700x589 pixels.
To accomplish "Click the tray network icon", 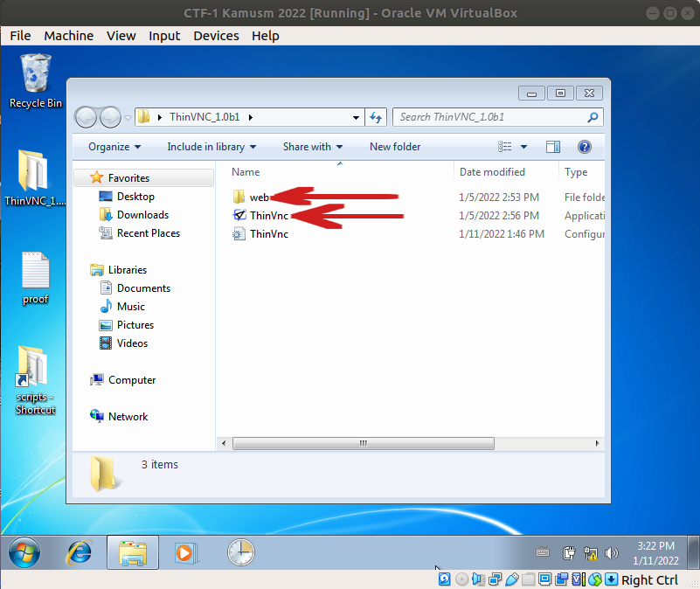I will [590, 553].
